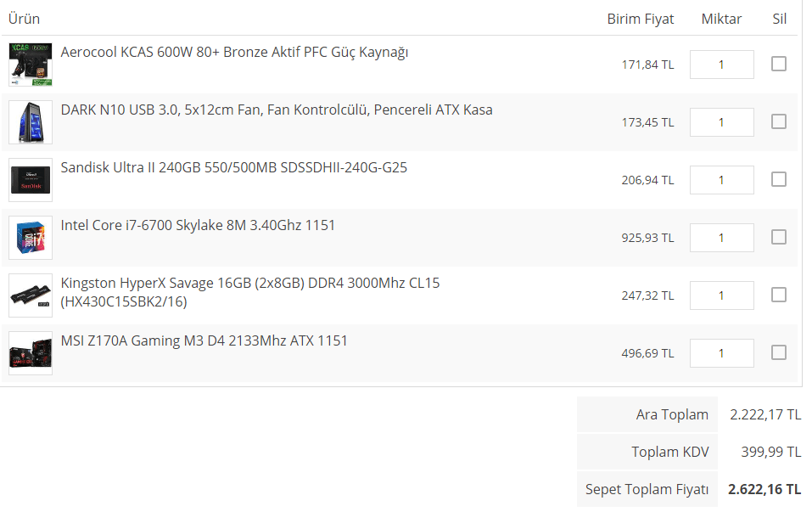Viewport: 812px width, 512px height.
Task: Open the MSI Z170A Gaming M3 link
Action: pos(204,341)
